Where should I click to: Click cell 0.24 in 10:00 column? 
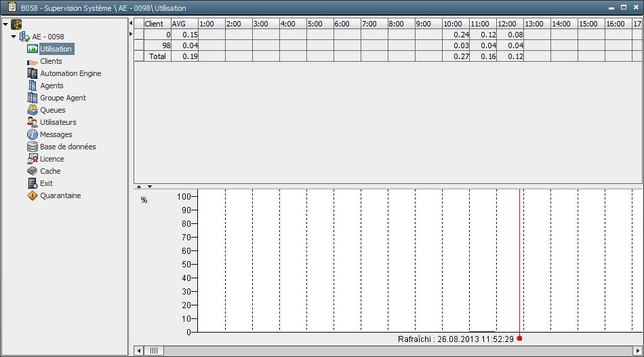click(x=456, y=35)
